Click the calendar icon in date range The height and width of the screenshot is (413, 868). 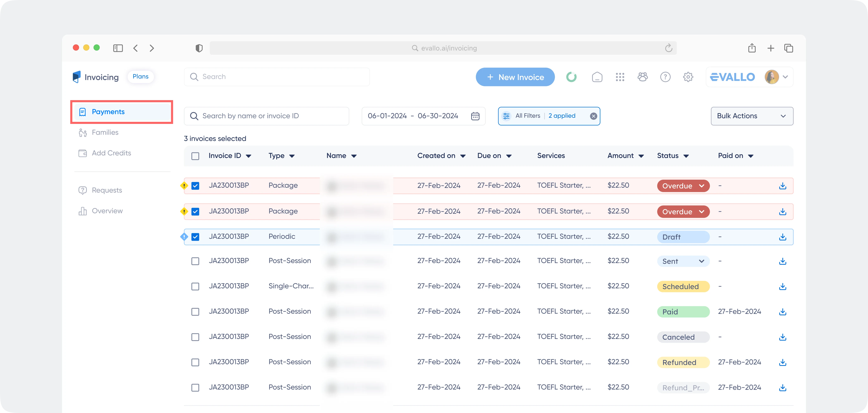tap(475, 116)
